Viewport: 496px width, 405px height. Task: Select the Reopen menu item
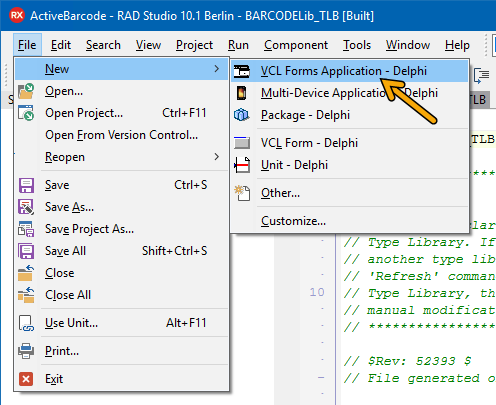pyautogui.click(x=121, y=157)
